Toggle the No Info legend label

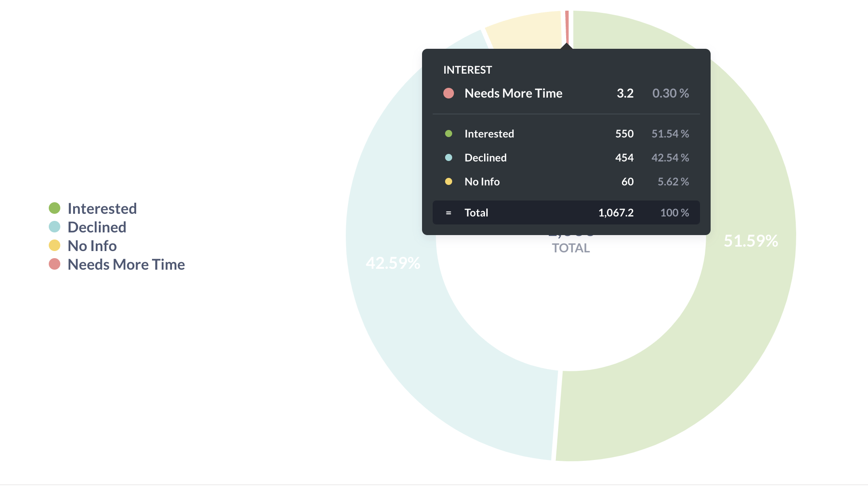92,246
